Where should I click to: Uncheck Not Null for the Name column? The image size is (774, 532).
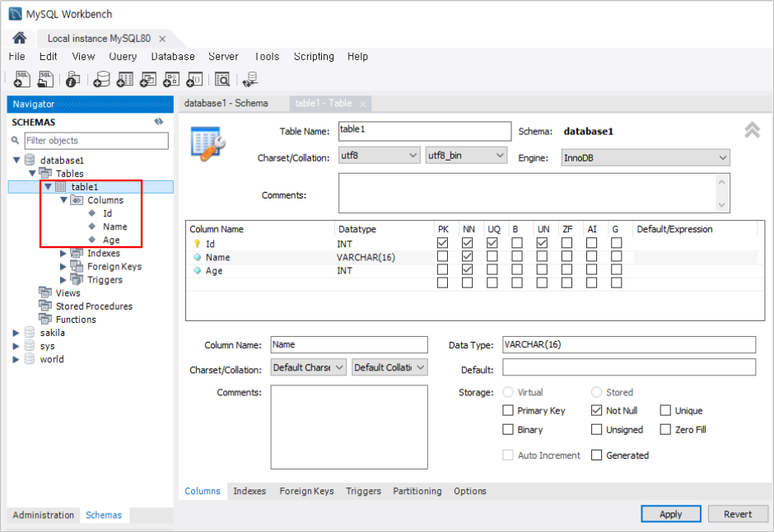(x=467, y=257)
